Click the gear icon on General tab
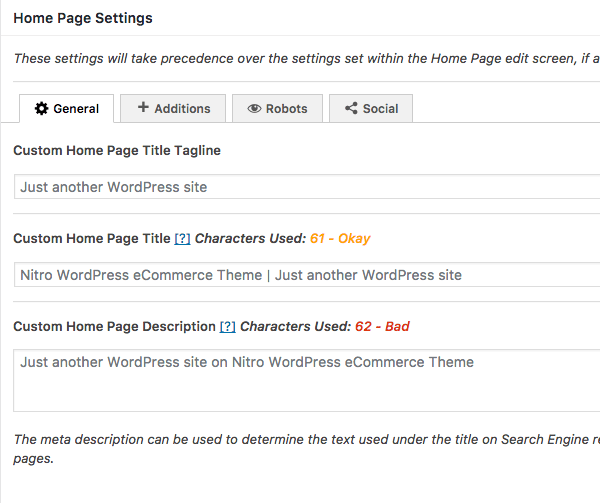 [x=41, y=109]
